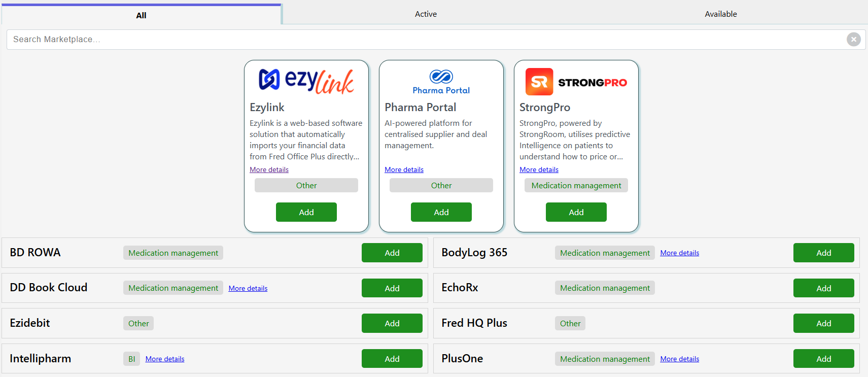View More details for StrongPro
This screenshot has width=868, height=377.
tap(539, 170)
